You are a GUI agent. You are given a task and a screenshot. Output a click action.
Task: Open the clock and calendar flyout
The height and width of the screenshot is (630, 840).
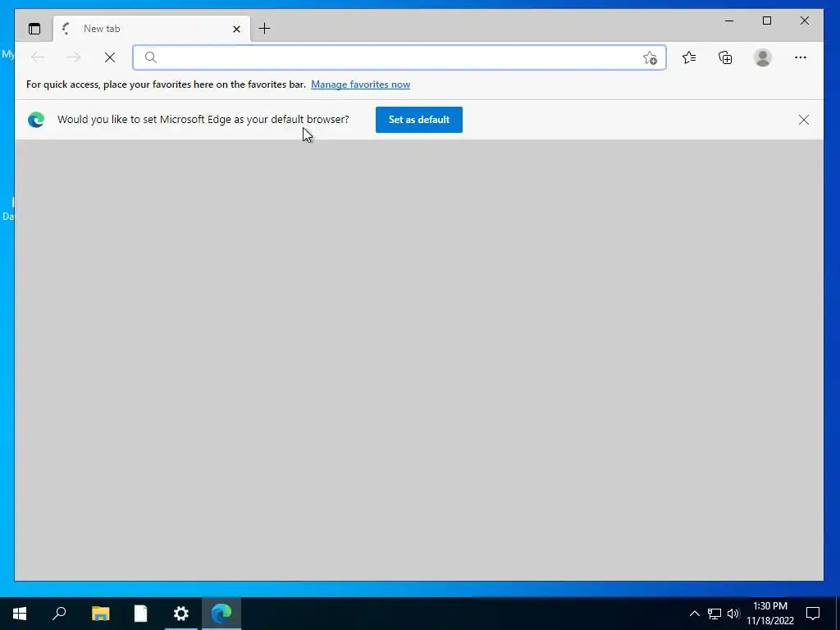769,614
